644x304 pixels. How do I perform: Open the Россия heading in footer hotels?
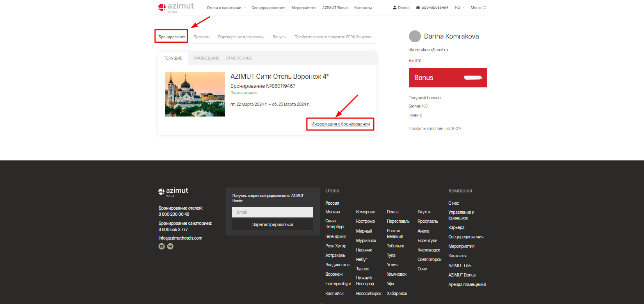pyautogui.click(x=332, y=203)
